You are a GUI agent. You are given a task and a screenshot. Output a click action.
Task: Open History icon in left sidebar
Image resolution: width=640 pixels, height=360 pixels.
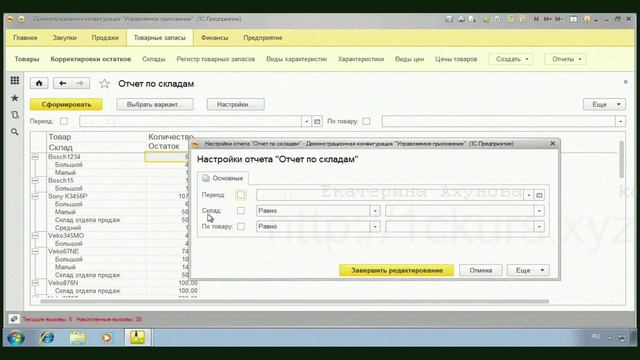pos(15,115)
